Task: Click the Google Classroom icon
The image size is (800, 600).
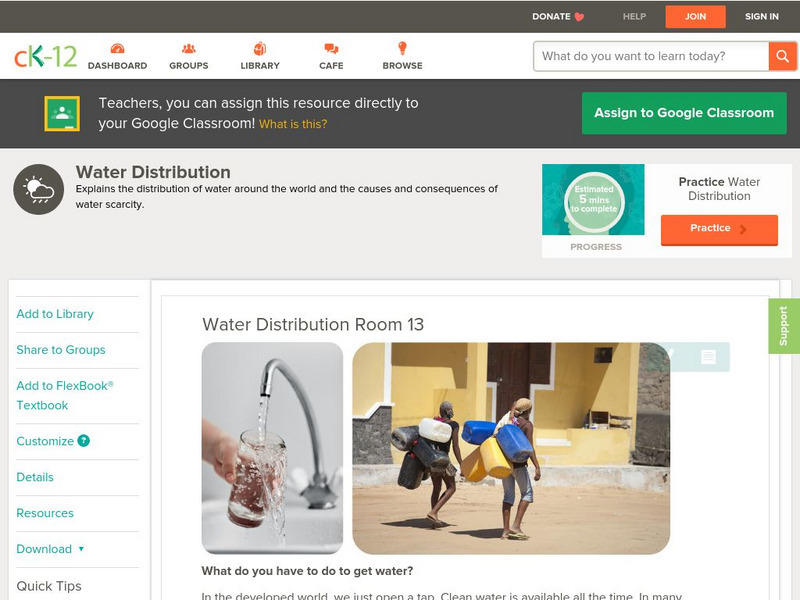Action: (x=62, y=113)
